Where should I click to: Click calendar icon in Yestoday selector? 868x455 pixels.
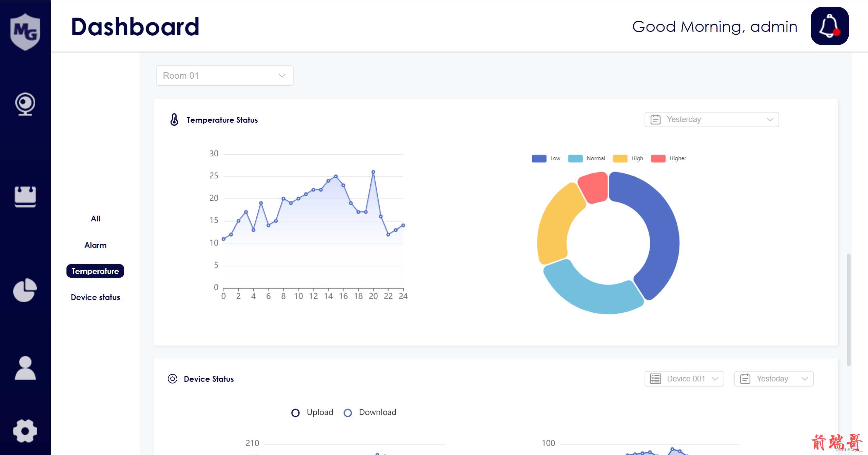745,379
